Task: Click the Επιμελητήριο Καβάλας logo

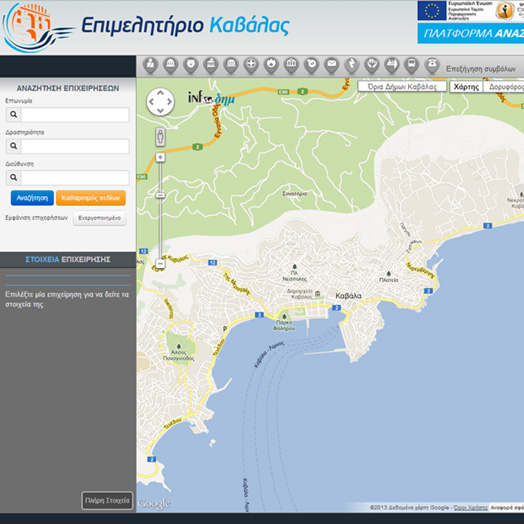Action: point(145,27)
